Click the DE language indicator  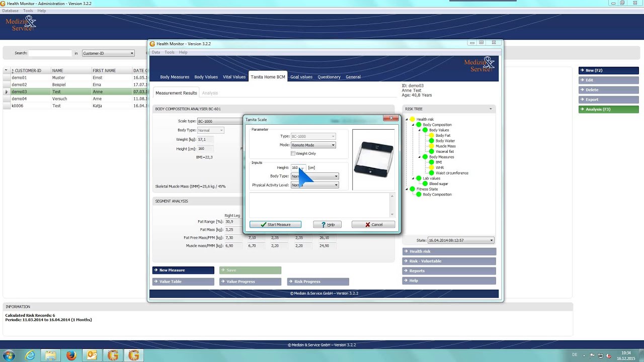point(575,355)
